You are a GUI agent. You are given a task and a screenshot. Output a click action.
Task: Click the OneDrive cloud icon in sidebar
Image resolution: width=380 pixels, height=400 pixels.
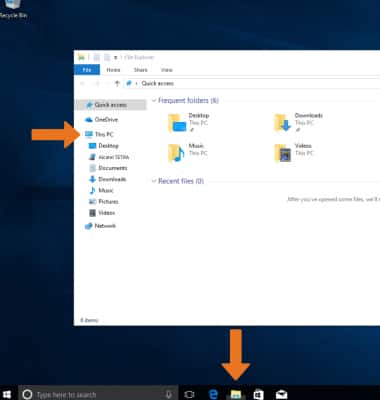coord(88,120)
